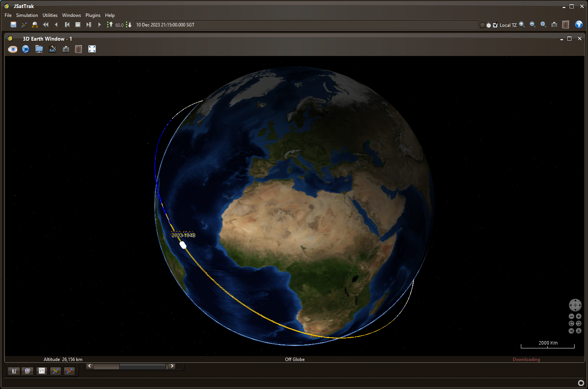Click the terrain image wand icon
This screenshot has width=588, height=389.
click(53, 49)
